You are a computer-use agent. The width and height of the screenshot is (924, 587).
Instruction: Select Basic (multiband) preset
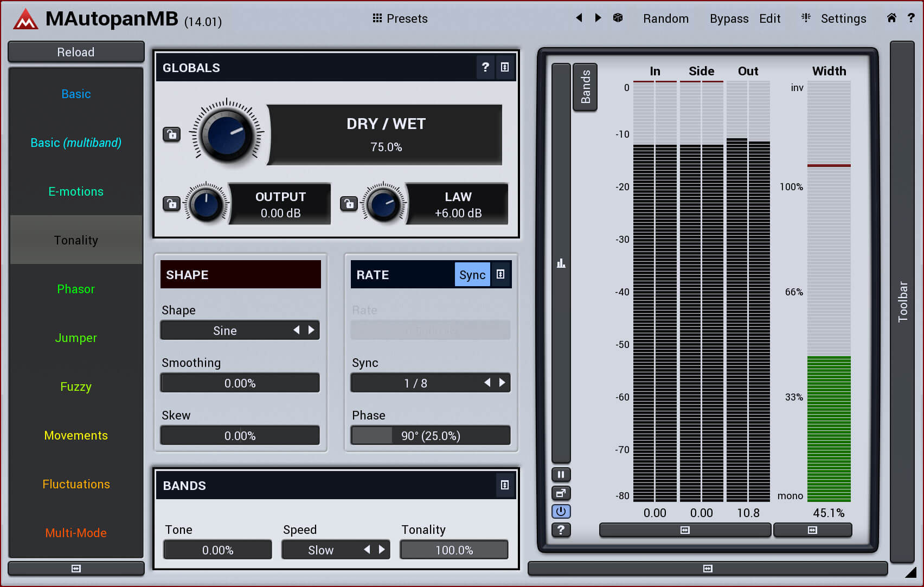[x=76, y=143]
